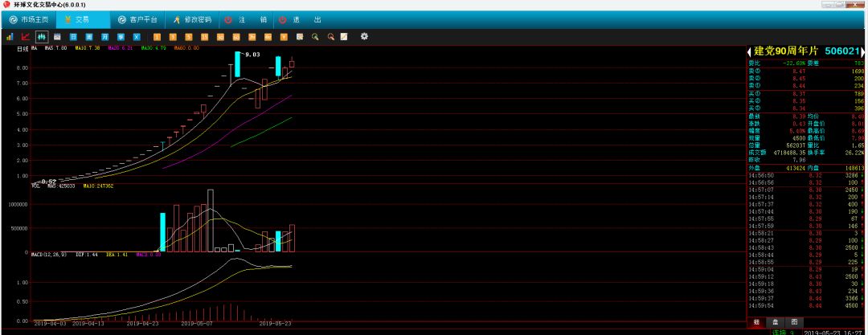Select the 盘 tab at panel bottom
The image size is (868, 335).
775,321
